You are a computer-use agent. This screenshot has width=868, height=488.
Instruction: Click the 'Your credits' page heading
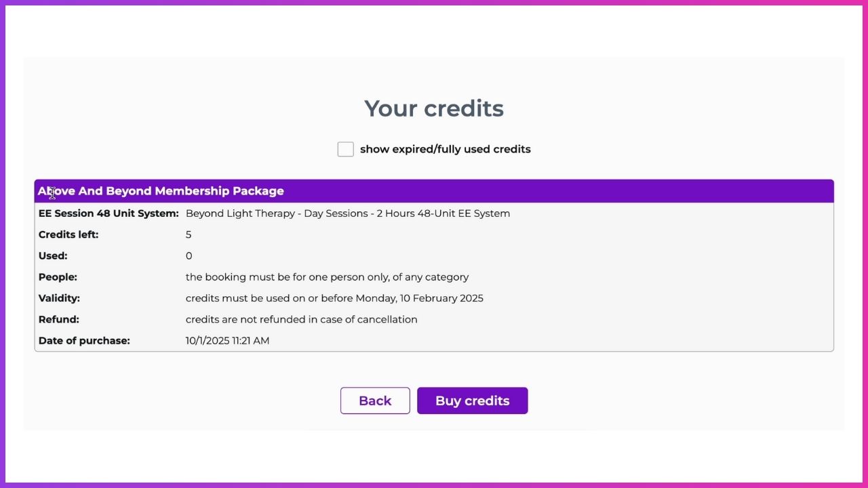(x=434, y=108)
